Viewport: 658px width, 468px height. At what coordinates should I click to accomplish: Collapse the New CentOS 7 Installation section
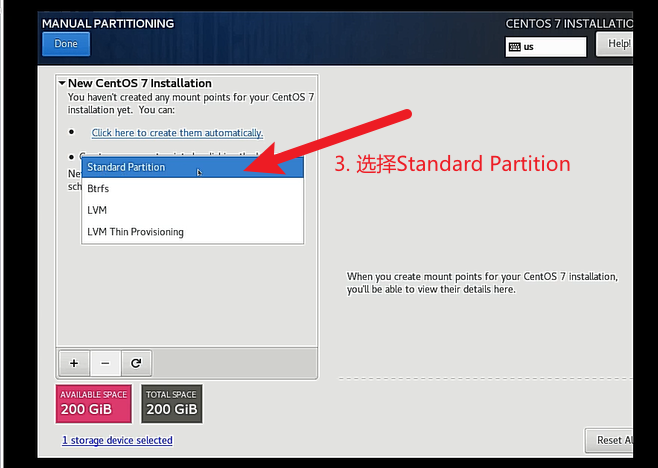tap(62, 83)
